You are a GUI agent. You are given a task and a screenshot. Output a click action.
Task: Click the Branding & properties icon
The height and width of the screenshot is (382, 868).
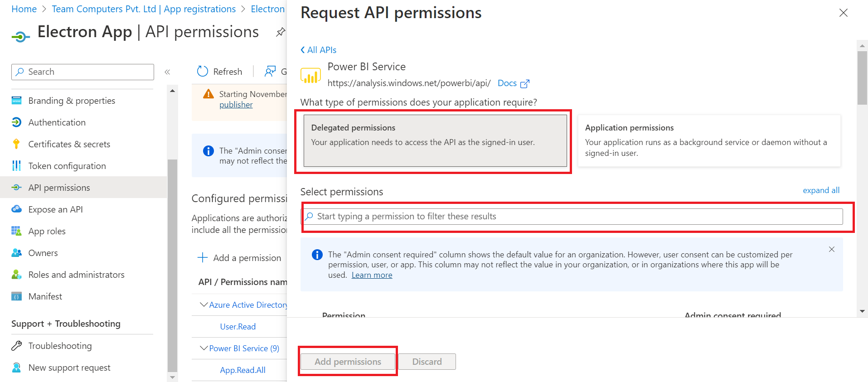tap(17, 100)
